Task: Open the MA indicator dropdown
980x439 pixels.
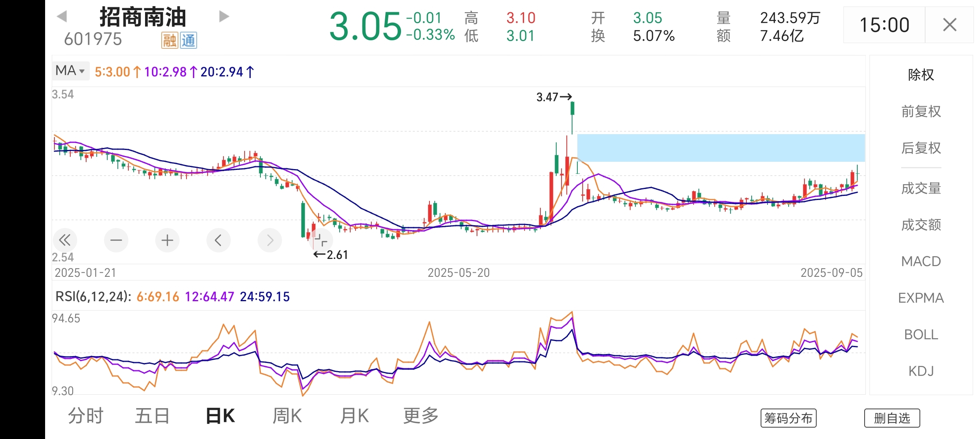Action: [71, 71]
